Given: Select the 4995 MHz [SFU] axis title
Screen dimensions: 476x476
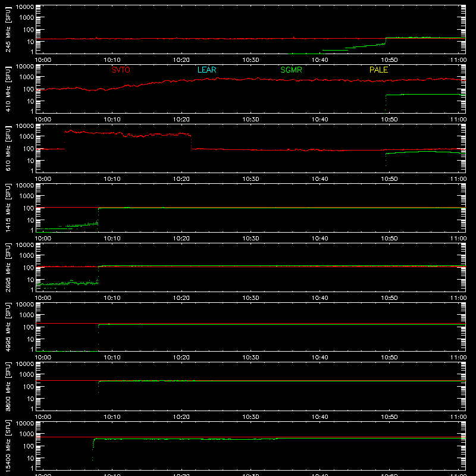Looking at the screenshot, I should click(x=8, y=327).
